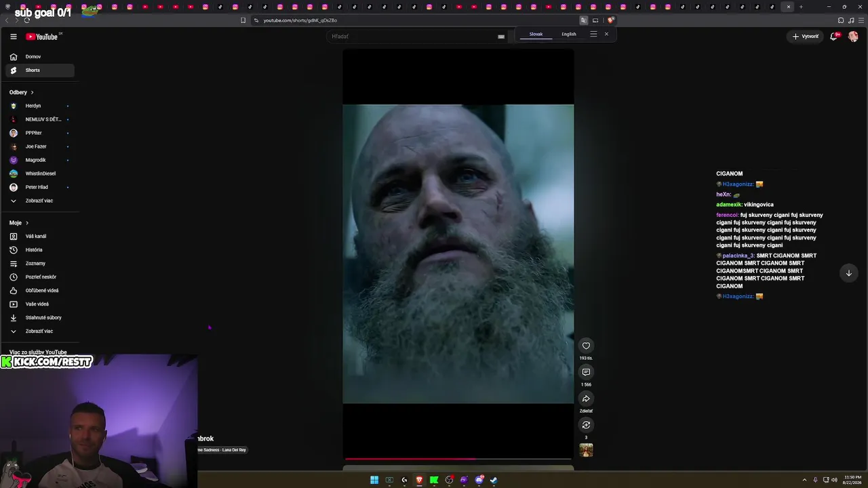
Task: Expand subscriptions with Zobraziť viac under Peter Hlad
Action: coord(41,201)
